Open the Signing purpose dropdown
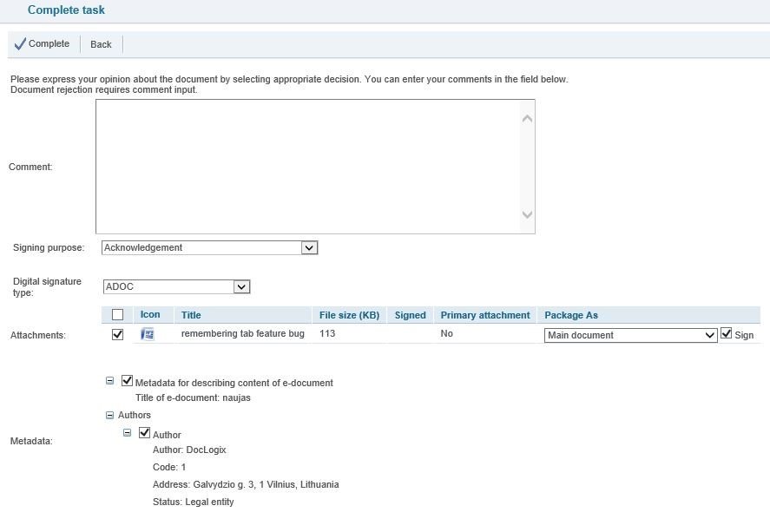This screenshot has width=770, height=532. coord(309,248)
